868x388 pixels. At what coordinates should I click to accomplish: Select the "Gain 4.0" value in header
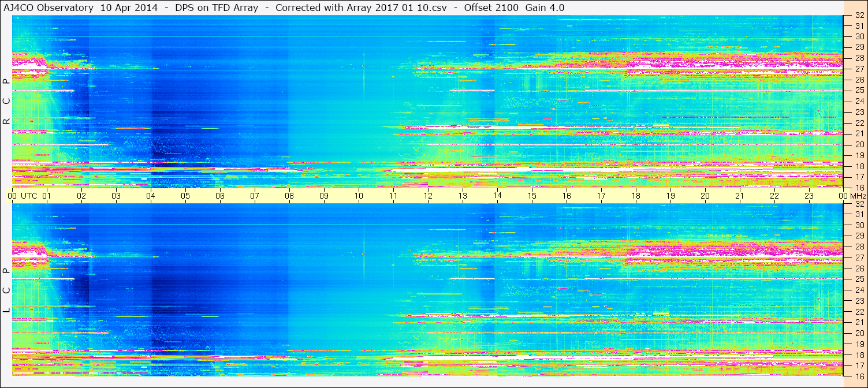click(545, 8)
